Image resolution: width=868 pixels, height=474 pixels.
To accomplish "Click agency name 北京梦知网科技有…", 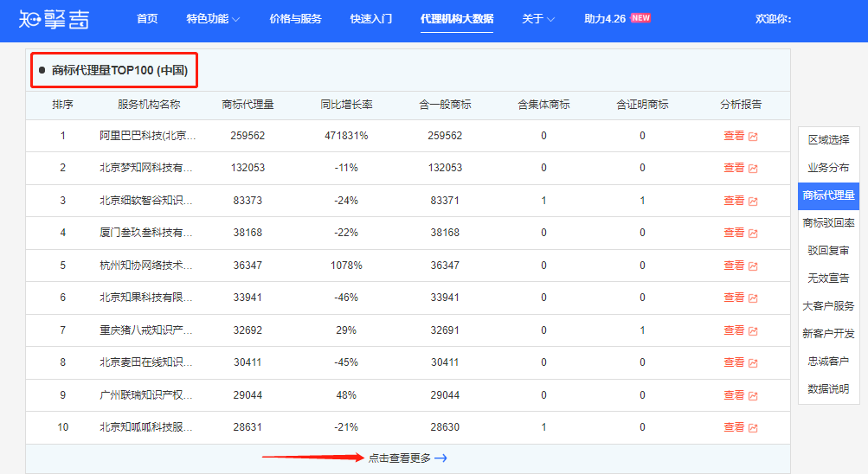I will pyautogui.click(x=146, y=168).
